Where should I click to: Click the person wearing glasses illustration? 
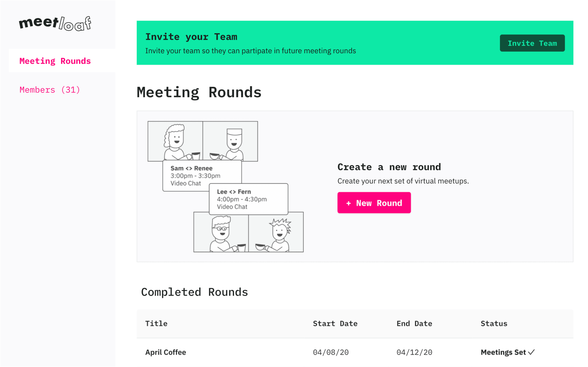pyautogui.click(x=221, y=232)
